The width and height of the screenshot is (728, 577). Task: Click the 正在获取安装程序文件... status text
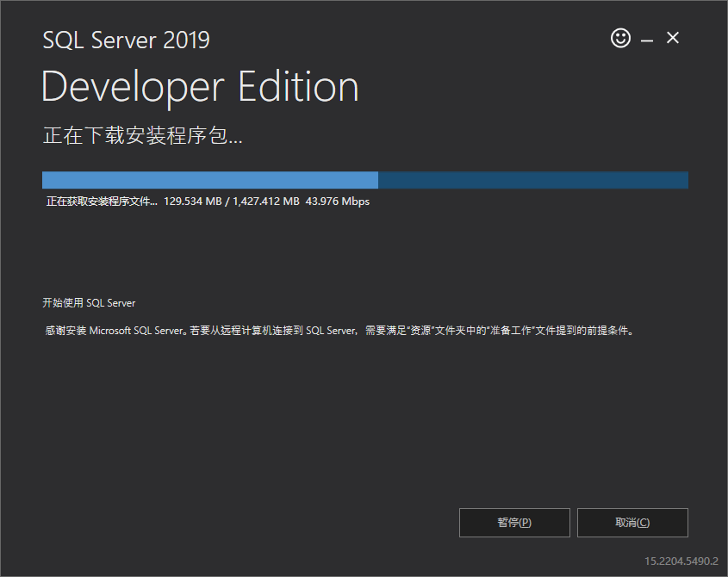[x=102, y=202]
